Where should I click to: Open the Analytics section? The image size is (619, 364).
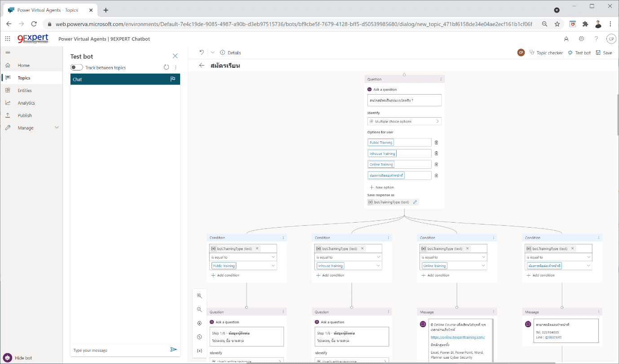click(x=27, y=102)
